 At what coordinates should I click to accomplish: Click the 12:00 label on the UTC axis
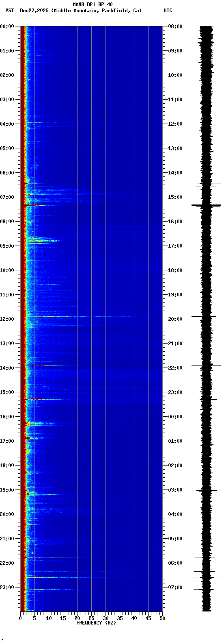pyautogui.click(x=175, y=124)
